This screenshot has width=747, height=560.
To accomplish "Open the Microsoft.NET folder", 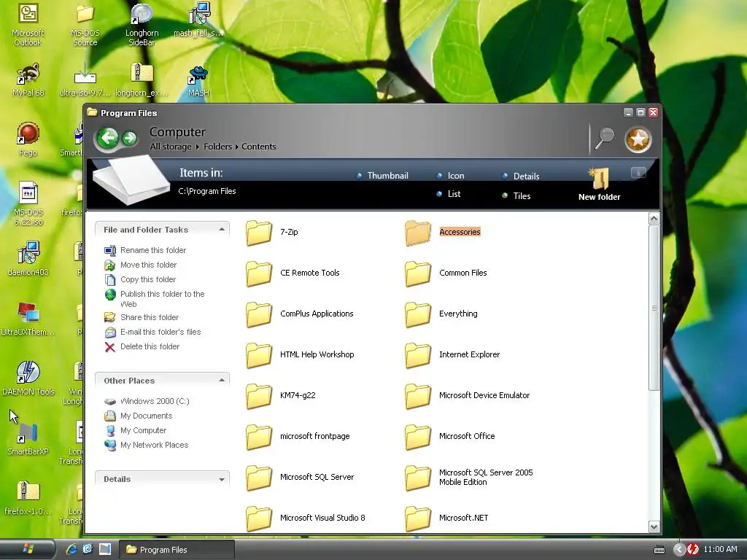I will [447, 518].
